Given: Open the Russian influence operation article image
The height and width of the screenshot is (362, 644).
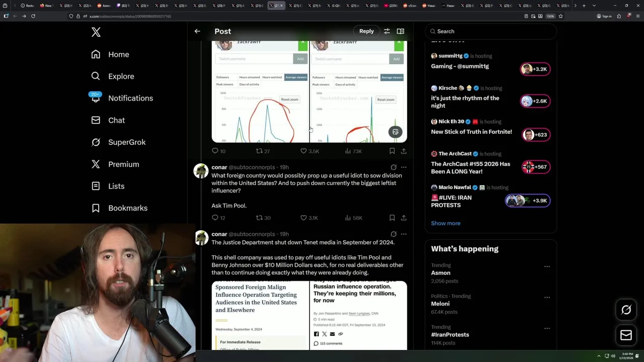Looking at the screenshot, I should click(358, 315).
